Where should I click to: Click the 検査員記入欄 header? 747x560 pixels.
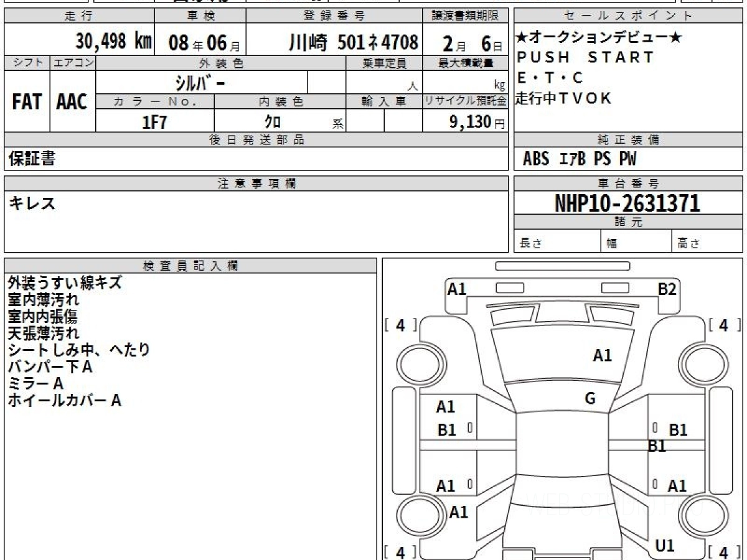[190, 266]
